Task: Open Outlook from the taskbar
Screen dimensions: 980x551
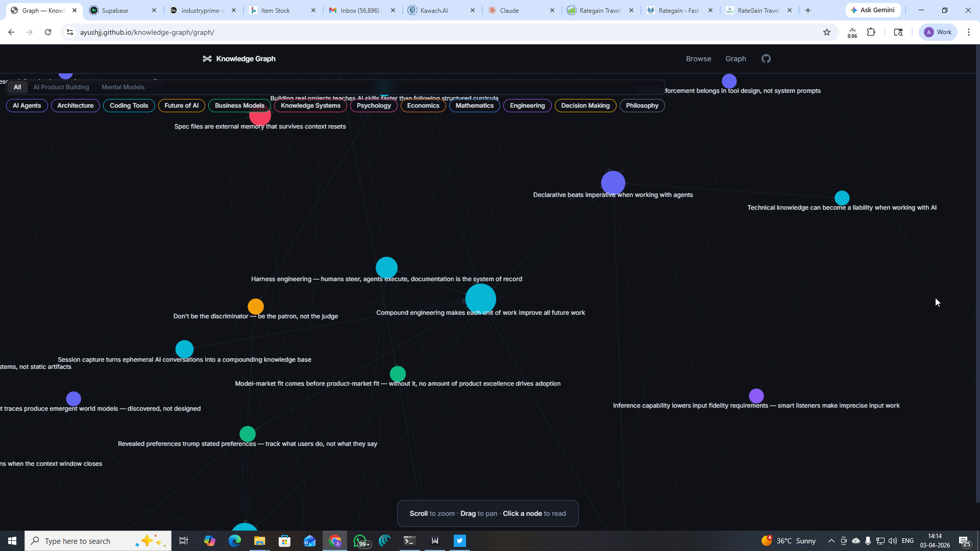Action: pos(310,541)
